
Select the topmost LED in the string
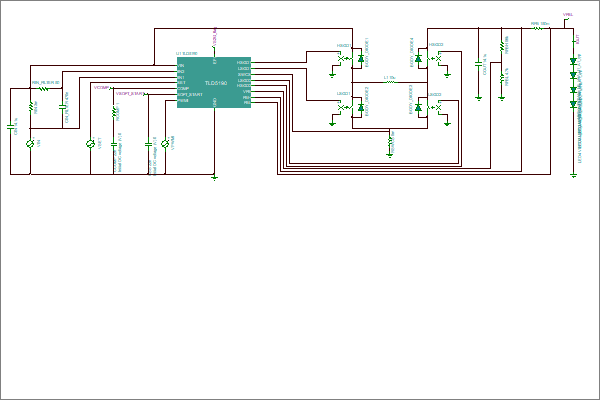coord(573,61)
